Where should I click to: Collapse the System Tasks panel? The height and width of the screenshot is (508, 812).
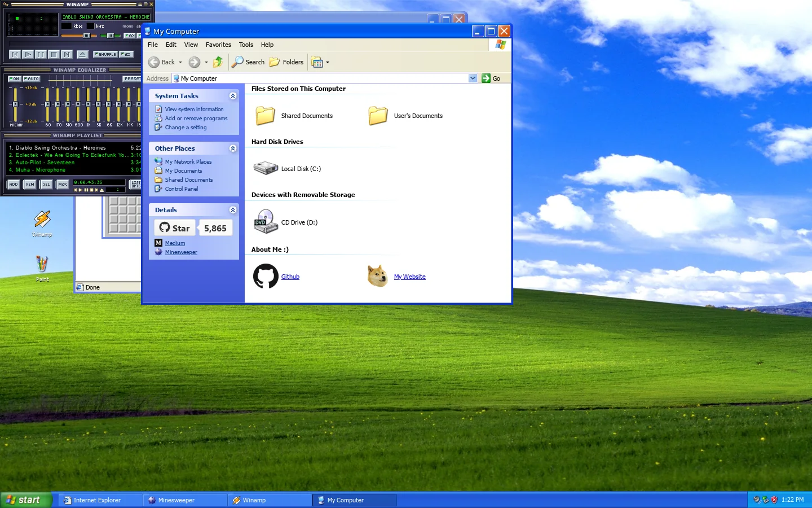(233, 96)
